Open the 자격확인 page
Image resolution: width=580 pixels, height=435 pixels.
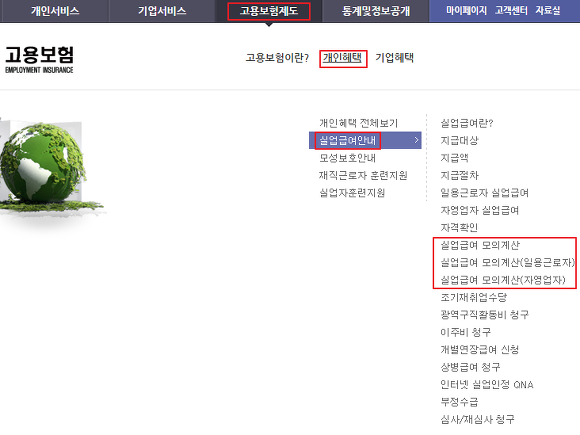[459, 227]
